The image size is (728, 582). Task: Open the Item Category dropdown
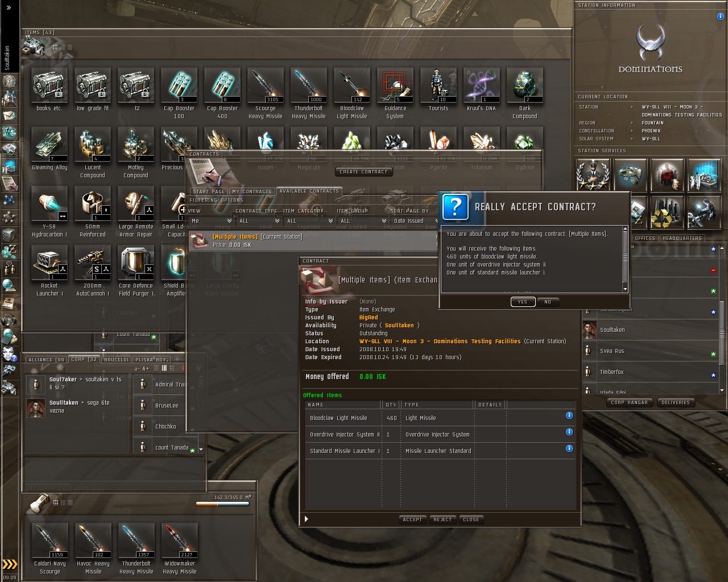[309, 221]
